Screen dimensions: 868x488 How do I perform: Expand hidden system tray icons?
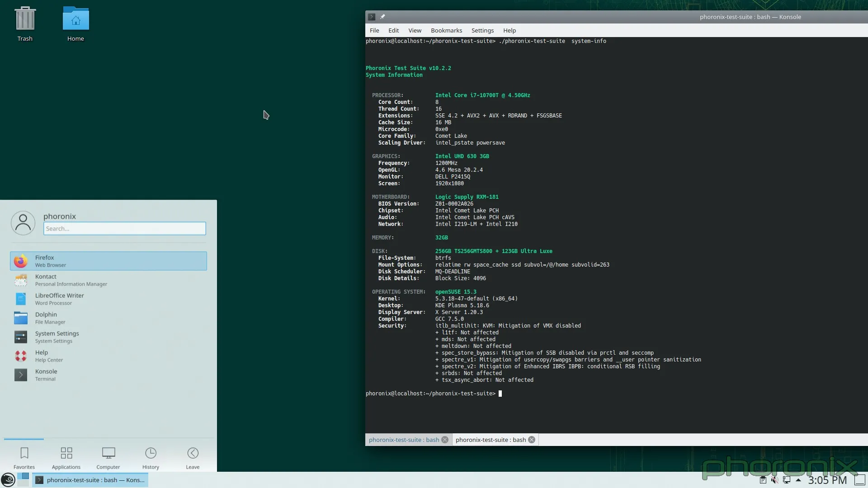pos(798,480)
